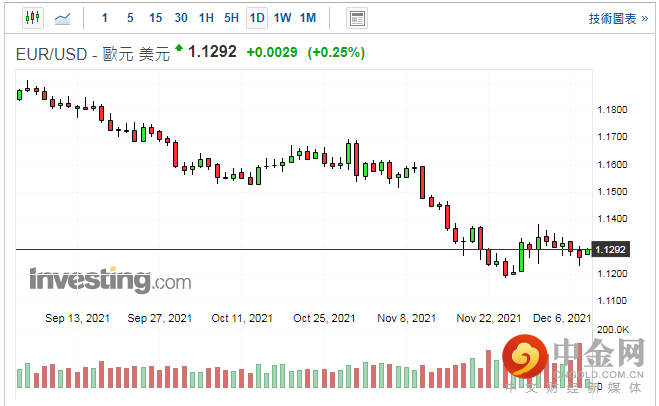Click the 1.1292 current price label
Viewport: 659px width, 406px height.
point(611,250)
